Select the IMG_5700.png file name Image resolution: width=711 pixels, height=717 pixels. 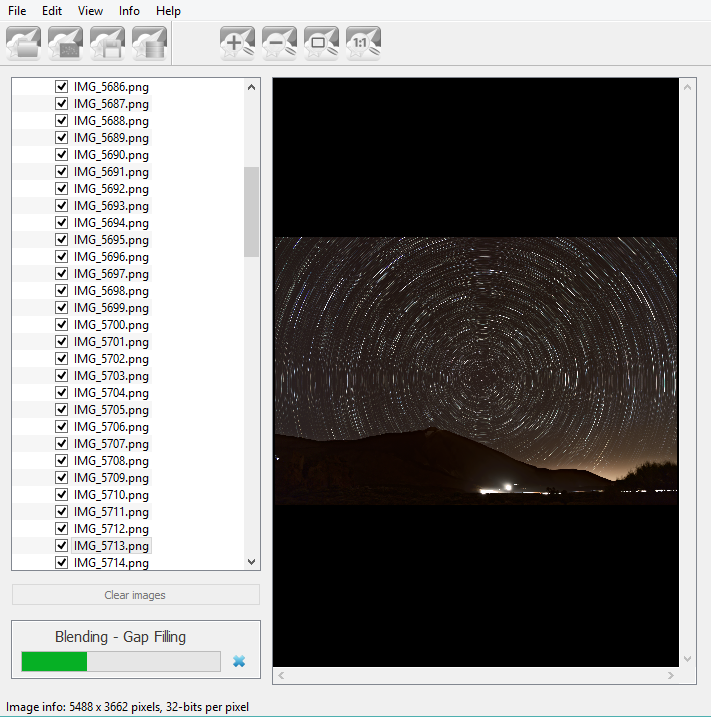tap(111, 325)
